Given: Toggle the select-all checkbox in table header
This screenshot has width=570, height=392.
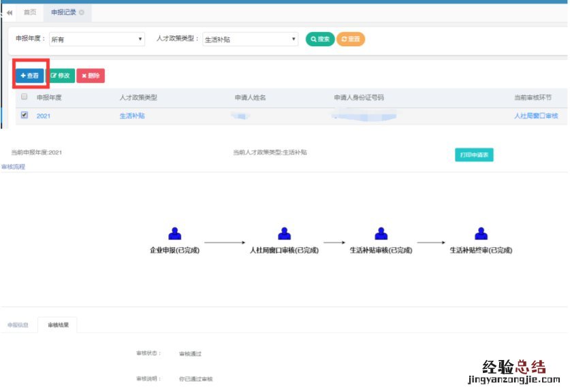Looking at the screenshot, I should (25, 97).
